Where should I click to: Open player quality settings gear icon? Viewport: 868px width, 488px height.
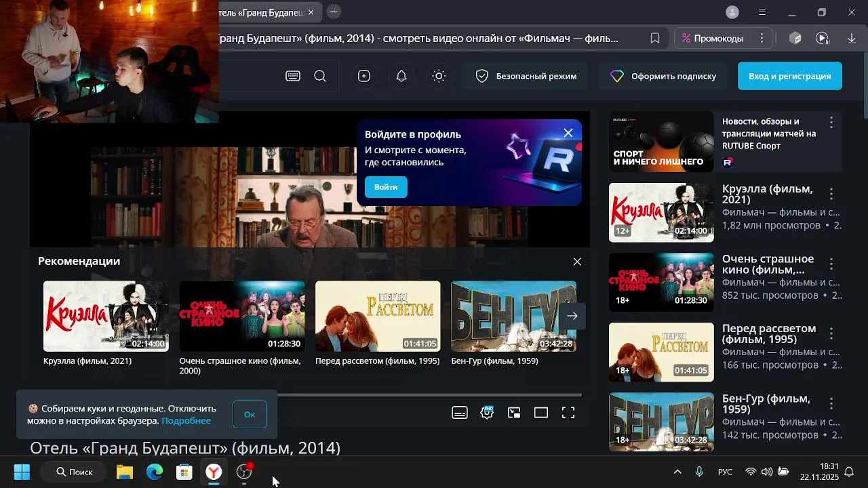pos(487,413)
